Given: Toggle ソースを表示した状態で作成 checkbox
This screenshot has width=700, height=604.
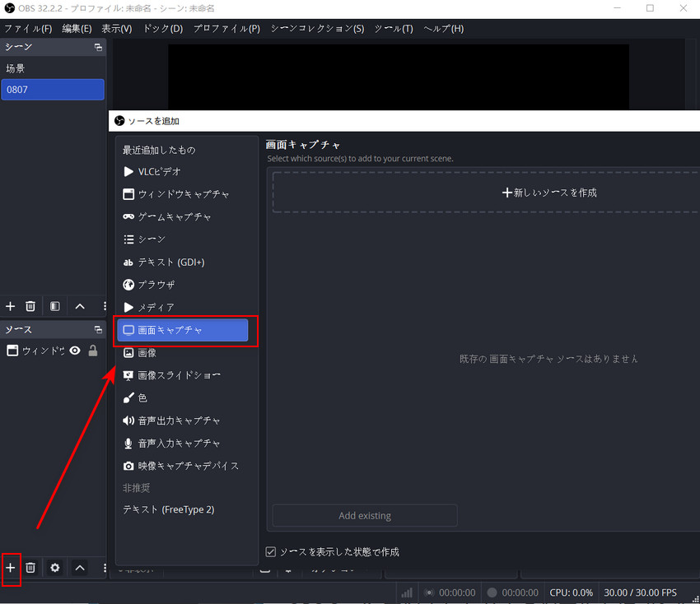Looking at the screenshot, I should point(271,552).
